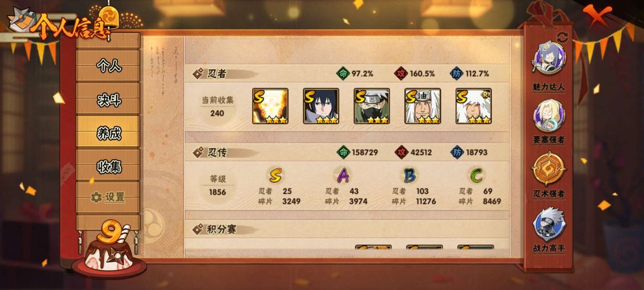Switch to the 个人 tab
Screen dimensions: 644x290
108,65
